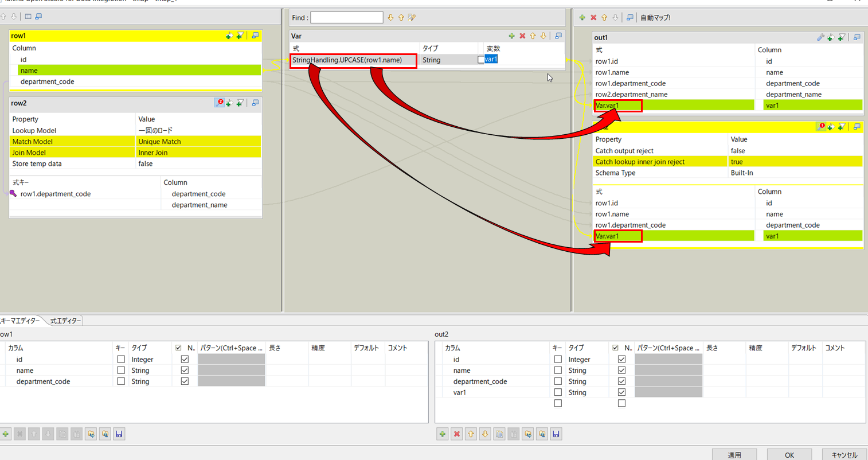868x460 pixels.
Task: Click the add variable plus icon in the Var panel
Action: coord(511,36)
